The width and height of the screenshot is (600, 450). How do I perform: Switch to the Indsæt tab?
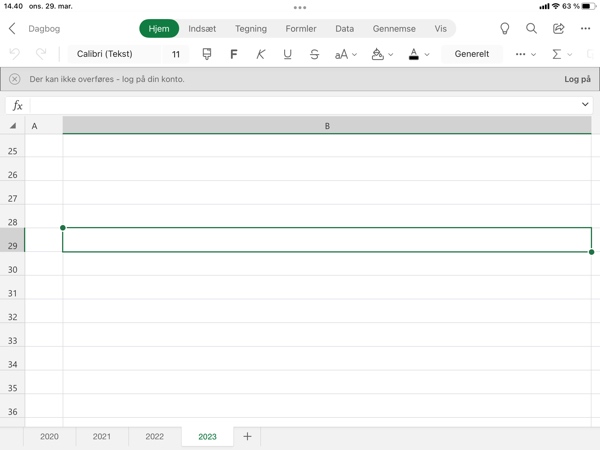202,29
